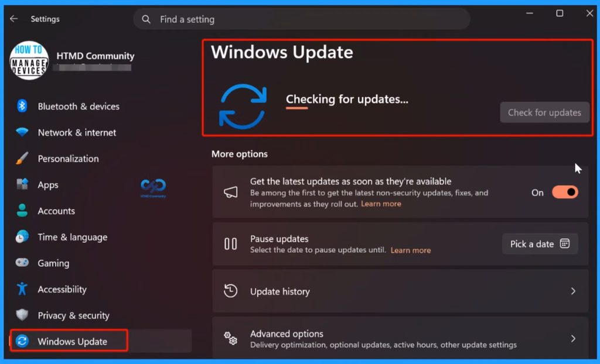This screenshot has width=600, height=364.
Task: Open the Pick a date dropdown
Action: 540,244
